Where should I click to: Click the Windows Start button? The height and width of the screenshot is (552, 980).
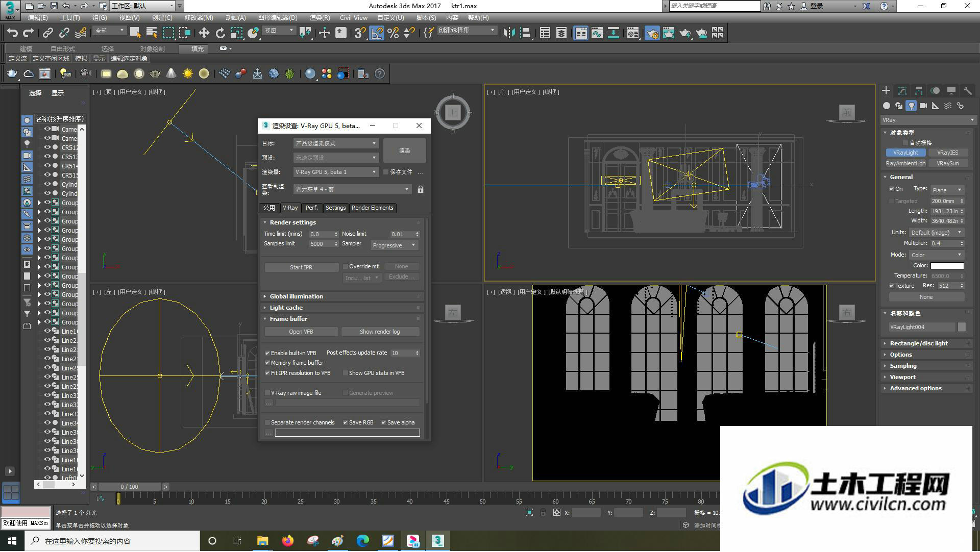12,541
